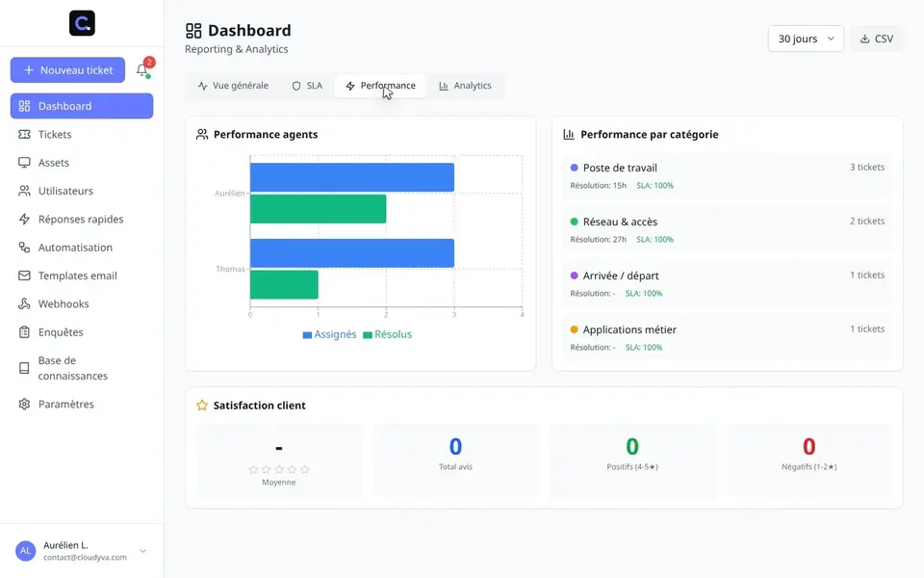Click the Négatifs (1-2★) count card
This screenshot has height=578, width=924.
point(809,460)
